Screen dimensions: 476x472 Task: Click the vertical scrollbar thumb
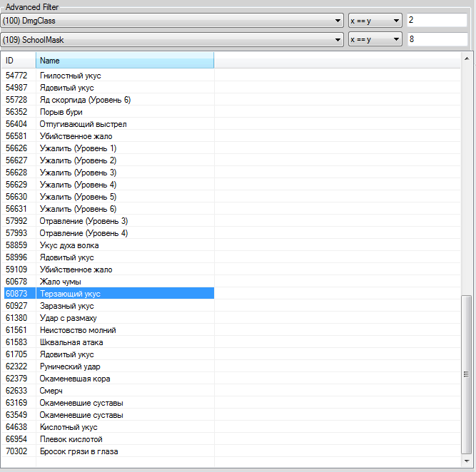[x=466, y=374]
